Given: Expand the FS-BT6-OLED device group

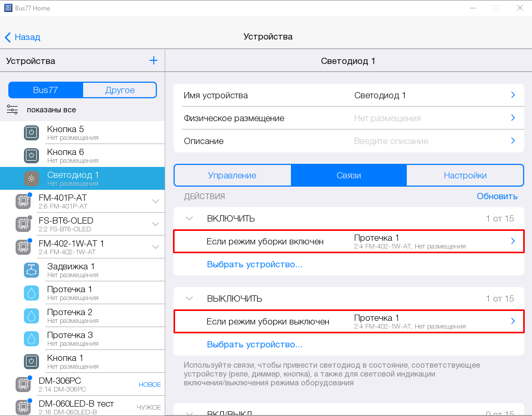Looking at the screenshot, I should [x=155, y=224].
